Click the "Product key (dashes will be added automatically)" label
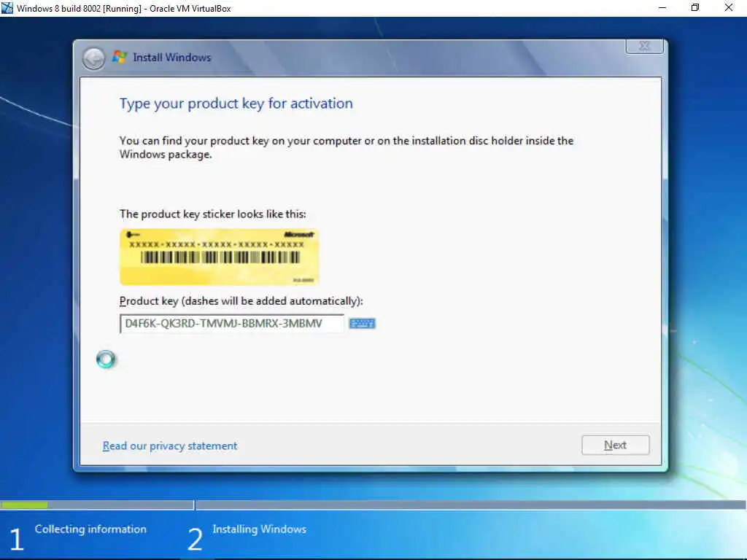Viewport: 747px width, 560px height. [241, 301]
